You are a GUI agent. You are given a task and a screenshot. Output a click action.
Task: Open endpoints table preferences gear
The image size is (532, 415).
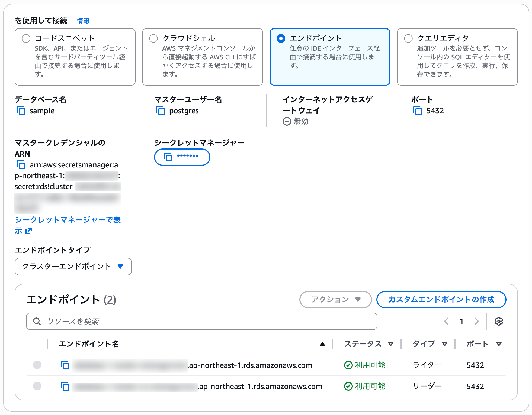[499, 321]
